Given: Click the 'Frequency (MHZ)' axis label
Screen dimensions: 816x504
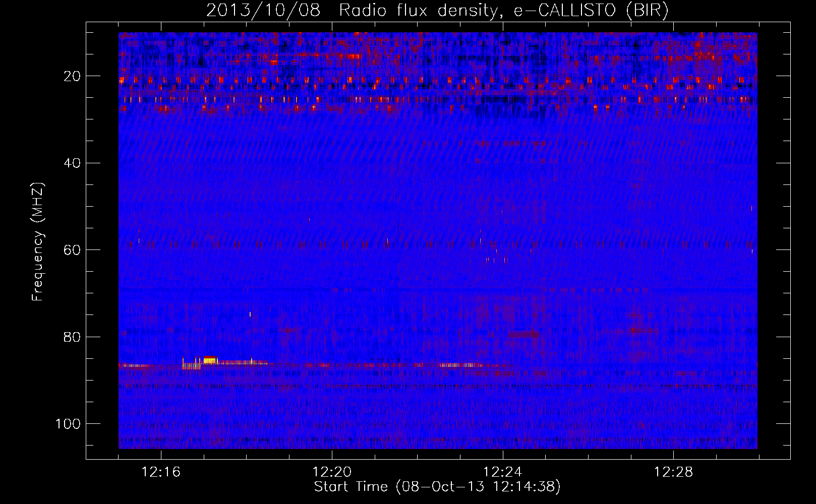Looking at the screenshot, I should coord(38,242).
